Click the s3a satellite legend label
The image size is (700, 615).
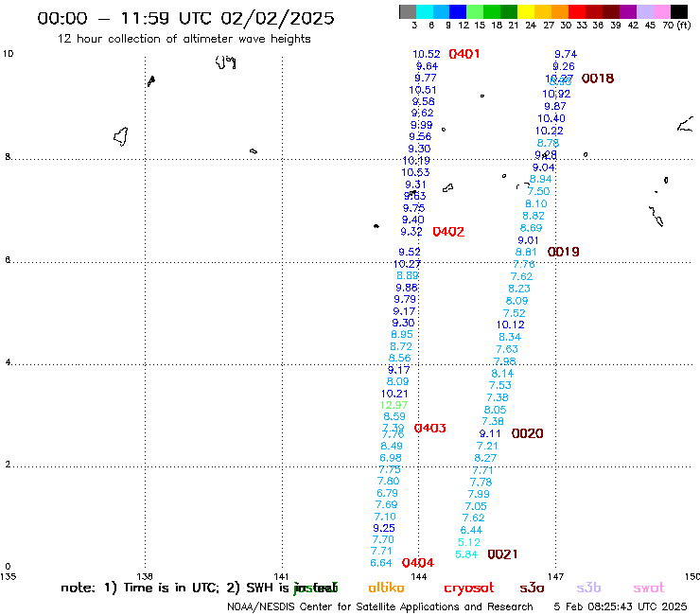[533, 589]
